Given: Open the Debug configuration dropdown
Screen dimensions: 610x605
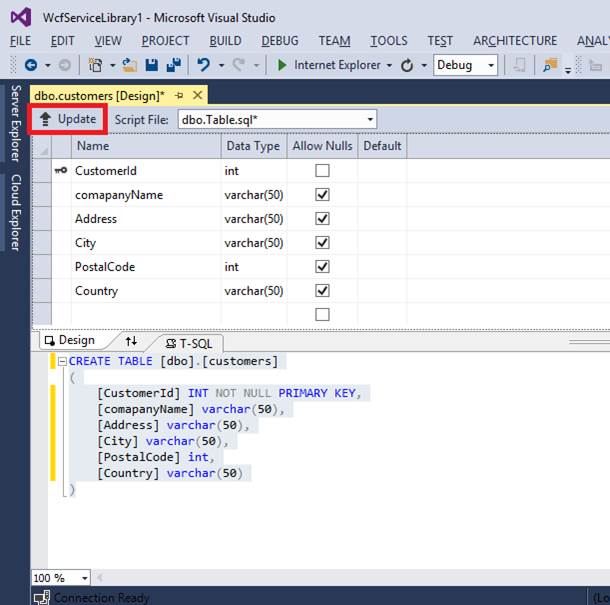Looking at the screenshot, I should pyautogui.click(x=490, y=65).
